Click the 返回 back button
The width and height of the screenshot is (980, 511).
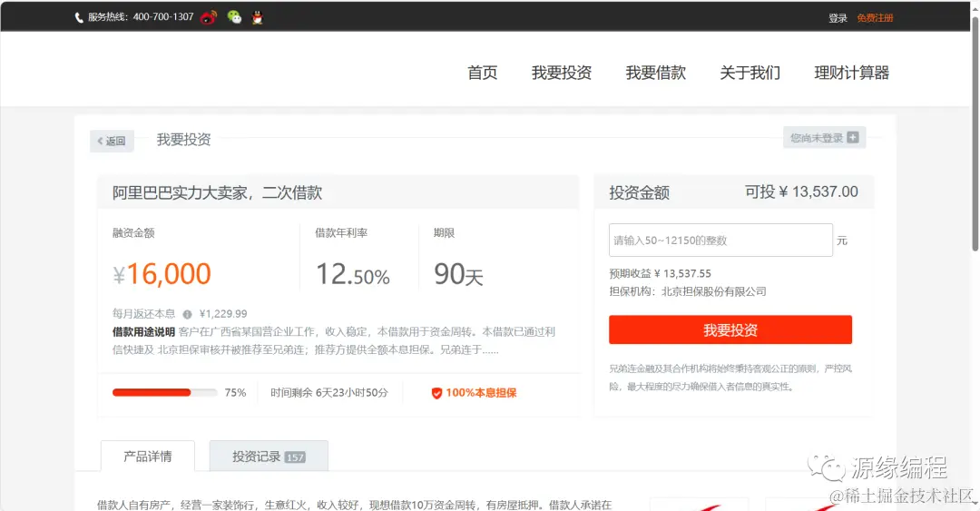click(112, 141)
